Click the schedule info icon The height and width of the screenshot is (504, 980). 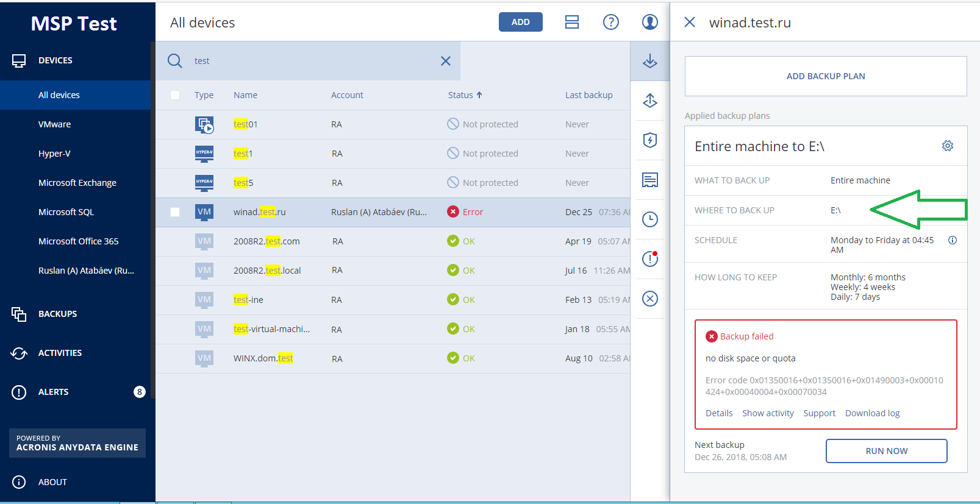point(953,240)
